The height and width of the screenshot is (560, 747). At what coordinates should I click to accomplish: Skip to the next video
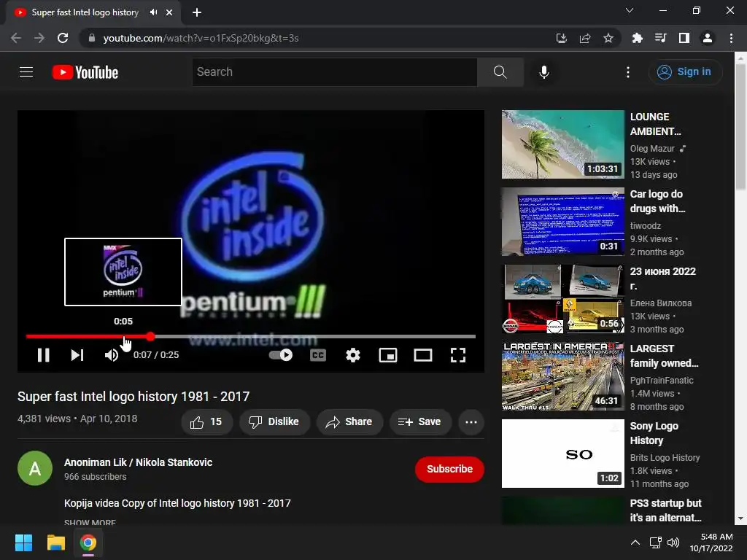77,355
